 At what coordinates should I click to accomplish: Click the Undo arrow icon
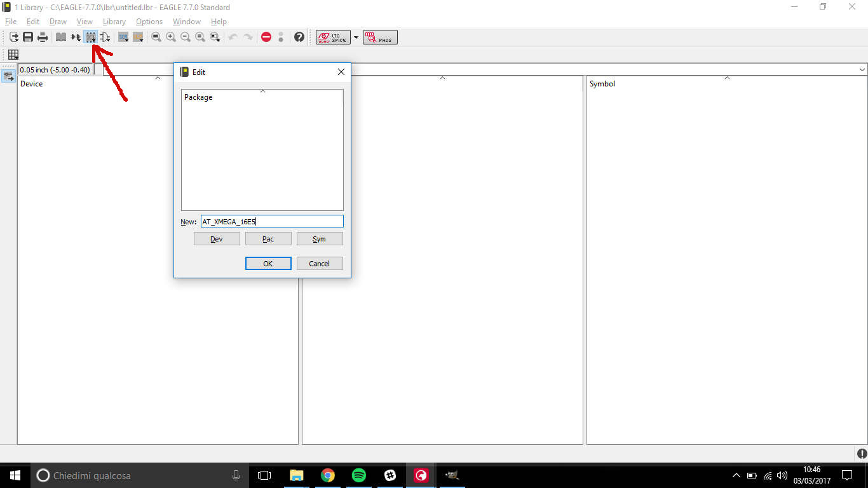233,37
